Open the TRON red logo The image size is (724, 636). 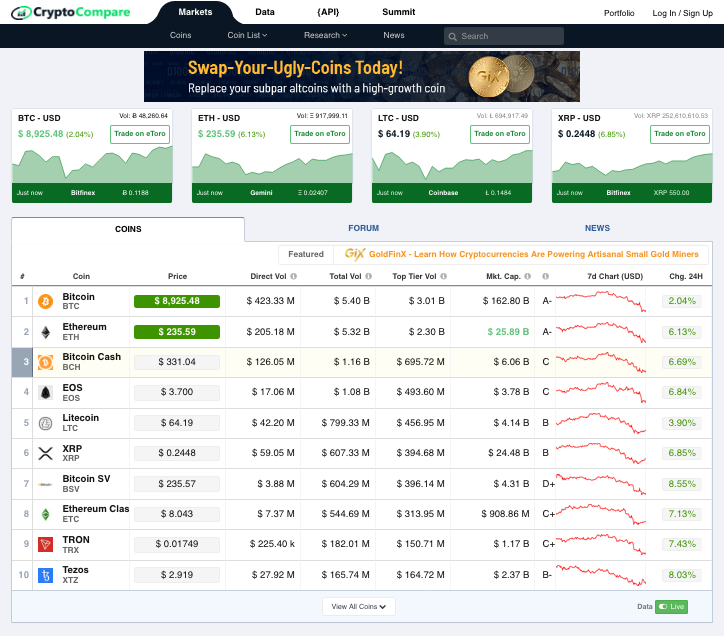(45, 545)
